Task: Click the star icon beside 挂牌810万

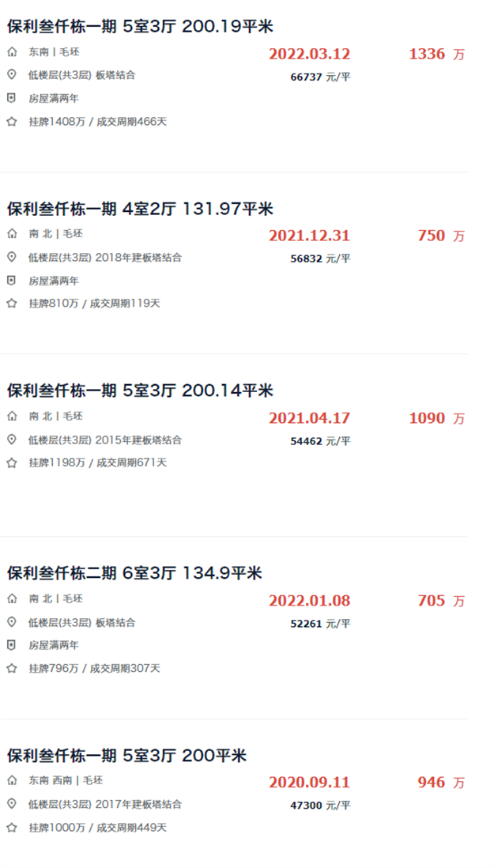Action: [11, 302]
